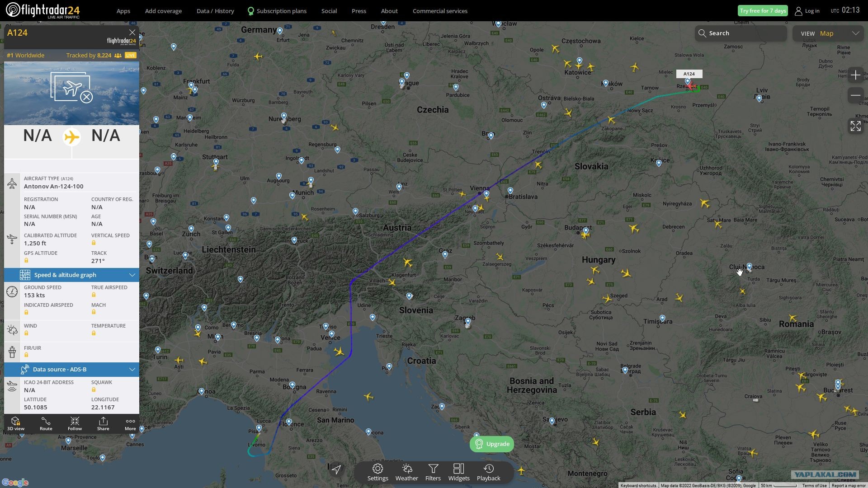Image resolution: width=868 pixels, height=488 pixels.
Task: Click the yellow plane icon between N/A airports
Action: (71, 137)
